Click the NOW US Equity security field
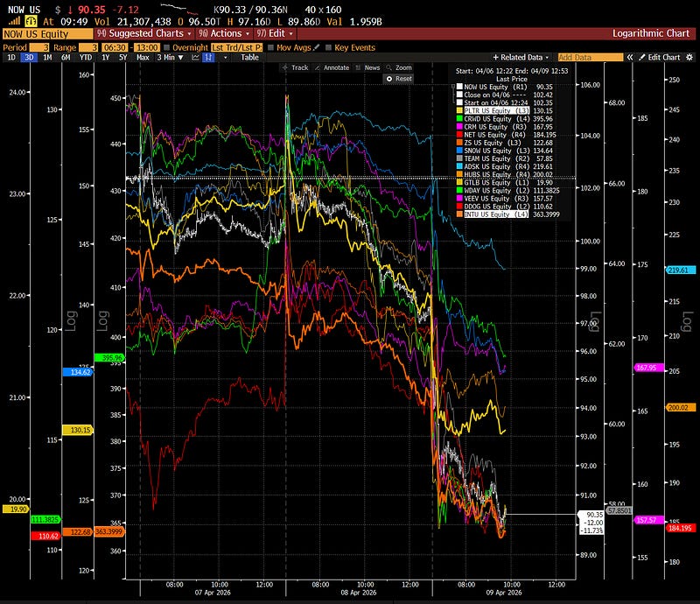The width and height of the screenshot is (700, 604). click(x=47, y=34)
